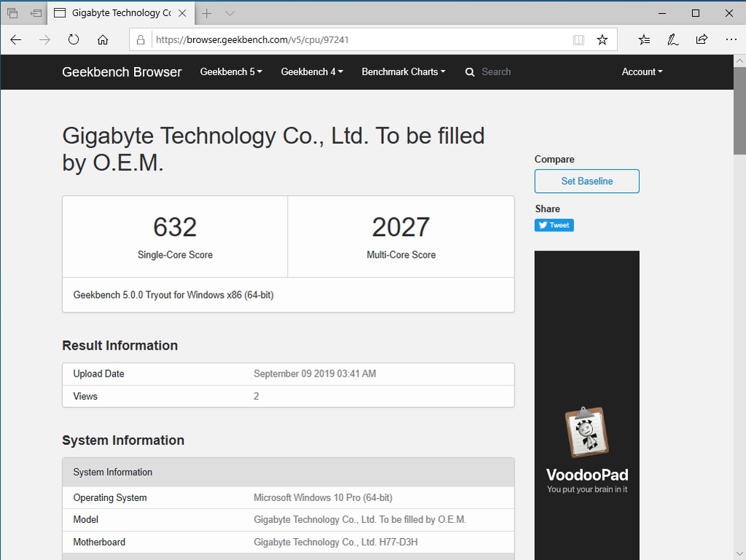Image resolution: width=746 pixels, height=560 pixels.
Task: Open the Geekbench 5 dropdown
Action: [230, 72]
